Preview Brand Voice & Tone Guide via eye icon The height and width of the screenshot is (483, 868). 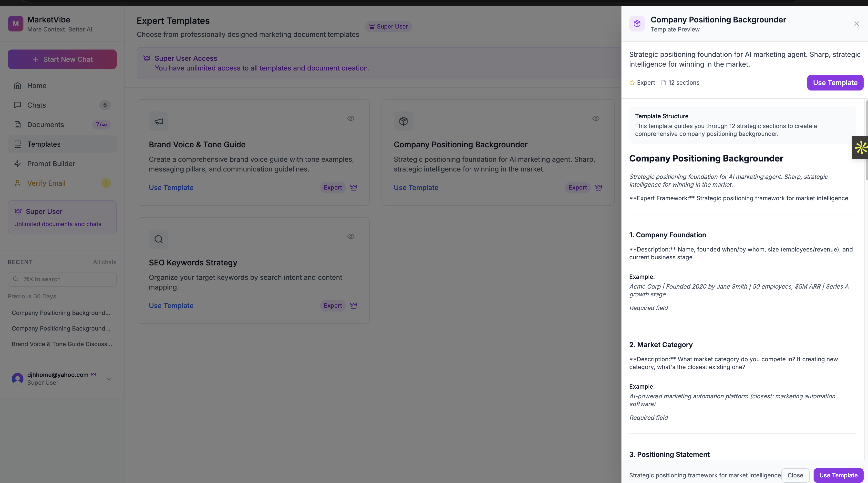point(351,118)
